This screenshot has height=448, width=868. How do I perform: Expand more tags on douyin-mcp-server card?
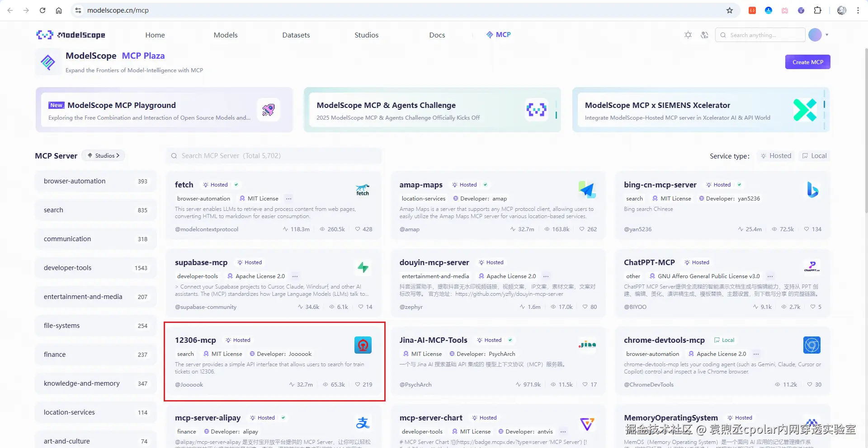point(546,276)
